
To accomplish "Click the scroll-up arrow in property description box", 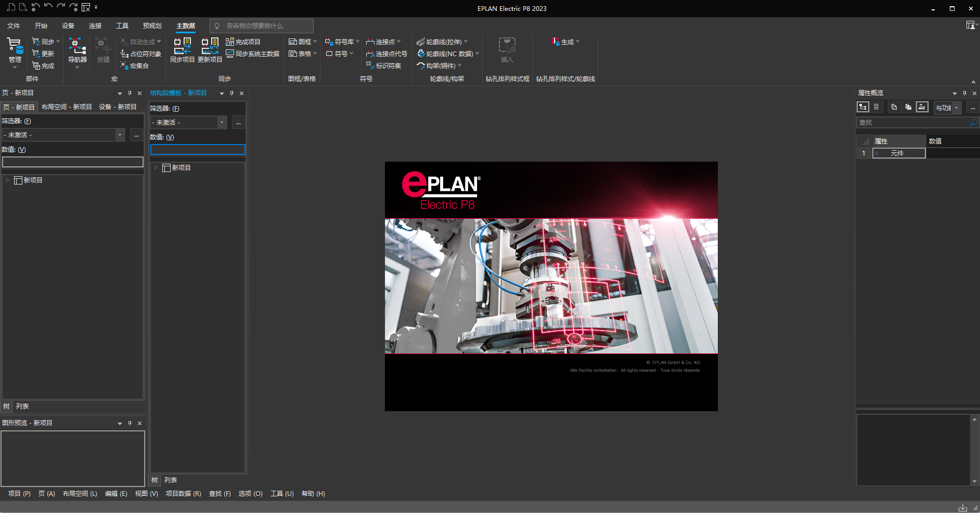I will pos(974,419).
